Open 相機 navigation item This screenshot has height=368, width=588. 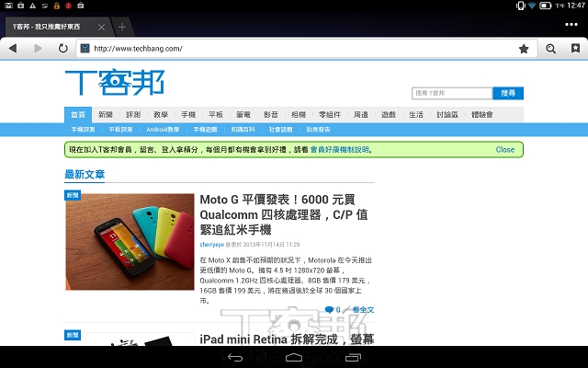299,114
